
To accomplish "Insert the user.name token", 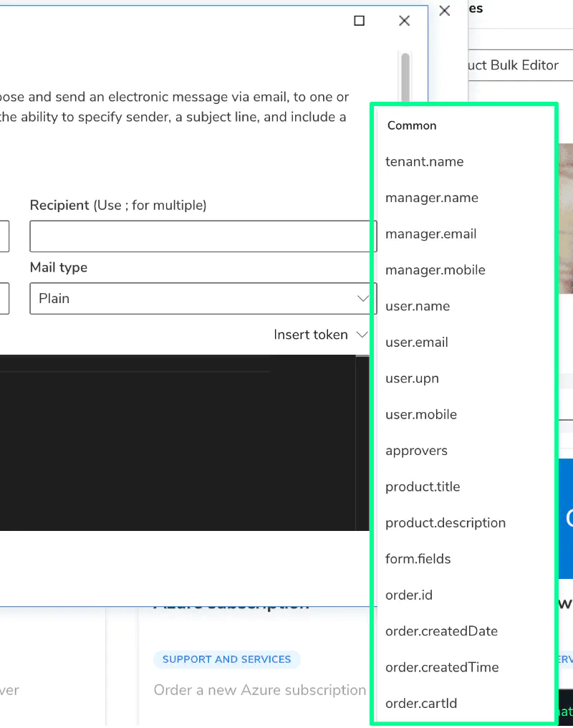I will pyautogui.click(x=418, y=306).
